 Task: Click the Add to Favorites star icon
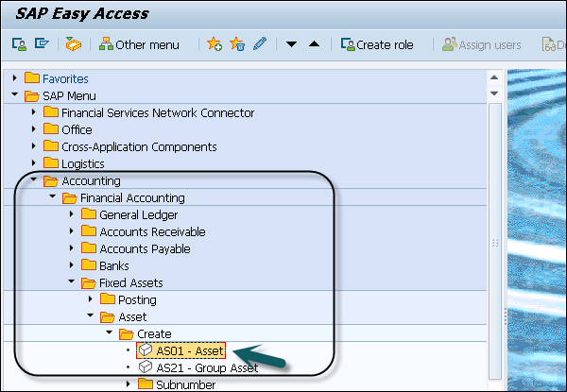(214, 44)
